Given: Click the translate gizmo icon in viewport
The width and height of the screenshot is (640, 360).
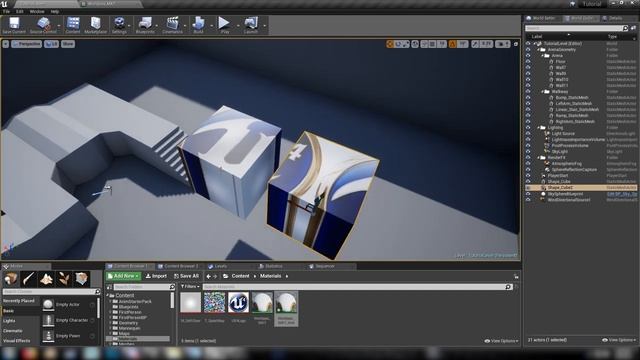Looking at the screenshot, I should click(390, 44).
